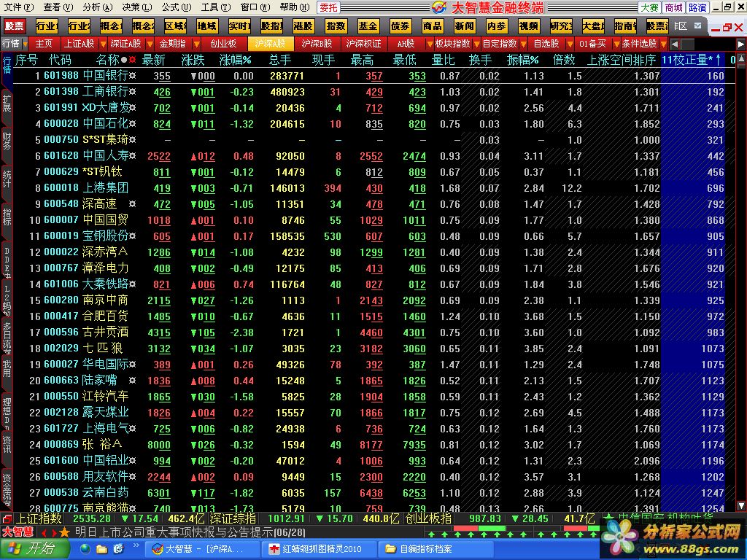747x560 pixels.
Task: Expand the arrow after 金期指 tab
Action: 196,44
